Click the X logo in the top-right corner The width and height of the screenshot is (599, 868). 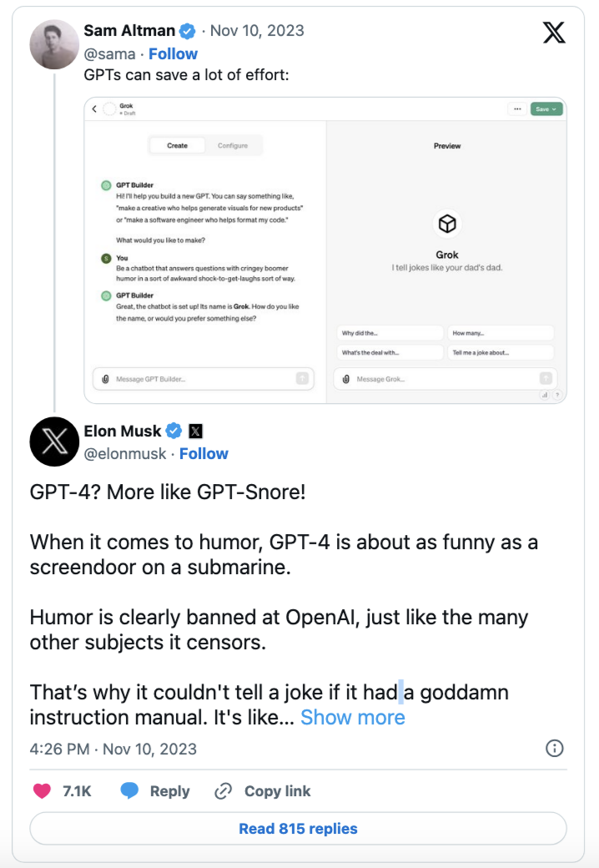[x=554, y=33]
